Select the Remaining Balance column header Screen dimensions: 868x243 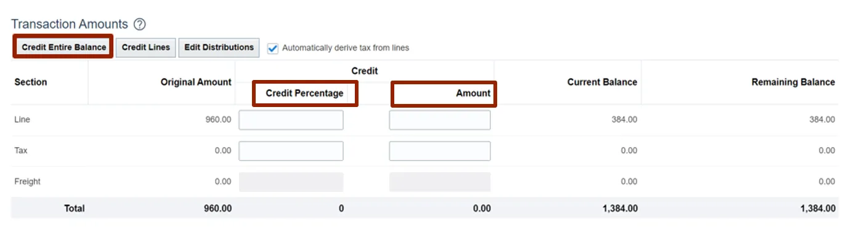[x=793, y=82]
